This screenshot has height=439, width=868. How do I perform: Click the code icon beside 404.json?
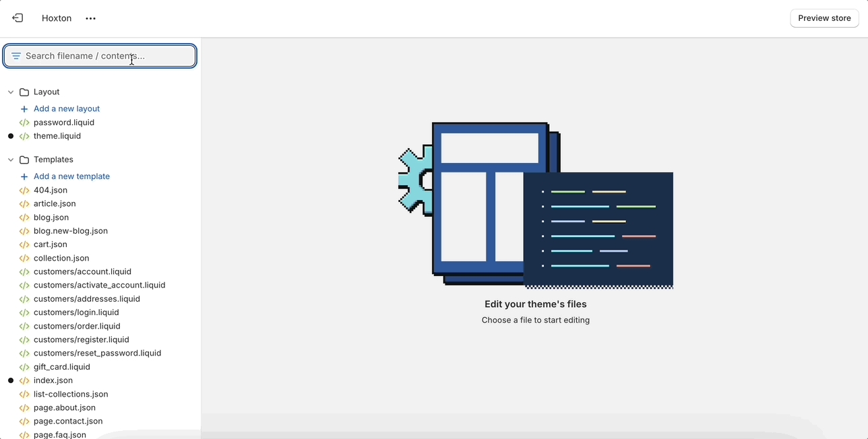coord(24,191)
